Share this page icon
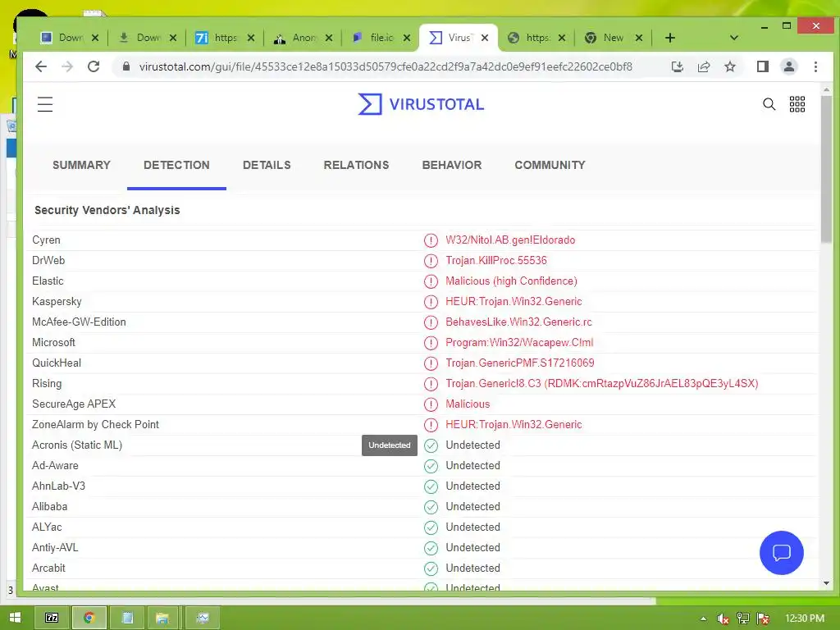Image resolution: width=840 pixels, height=630 pixels. (703, 66)
